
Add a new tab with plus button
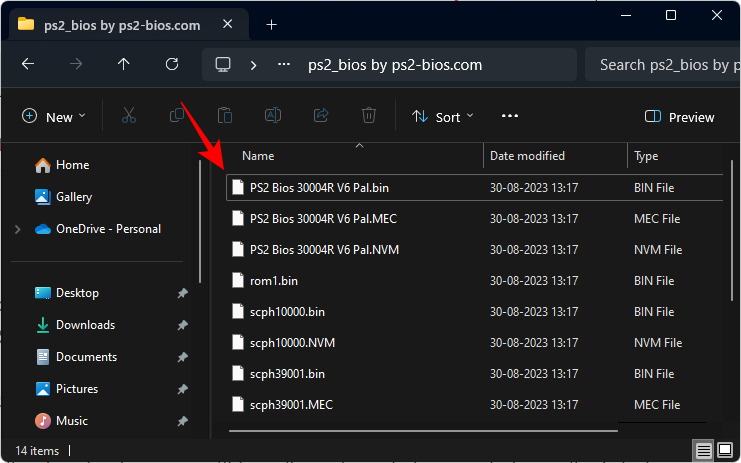tap(271, 25)
